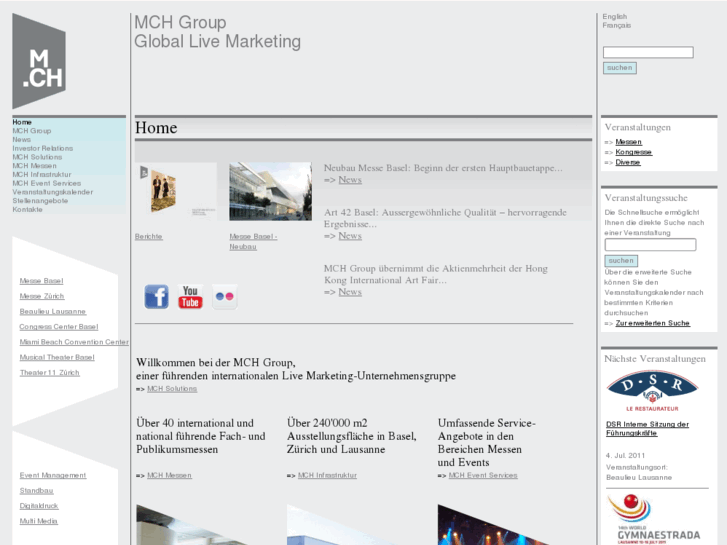
Task: Open News link for Art 42 Basel
Action: tap(350, 236)
